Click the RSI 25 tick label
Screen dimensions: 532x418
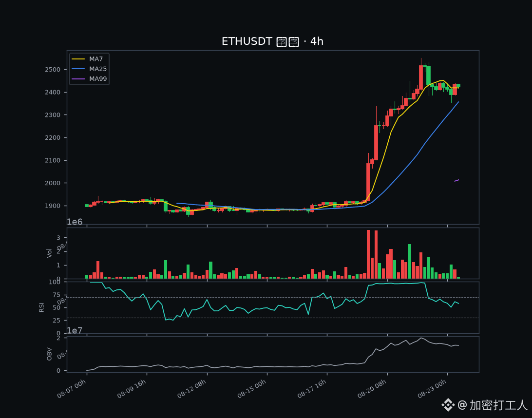click(x=57, y=321)
